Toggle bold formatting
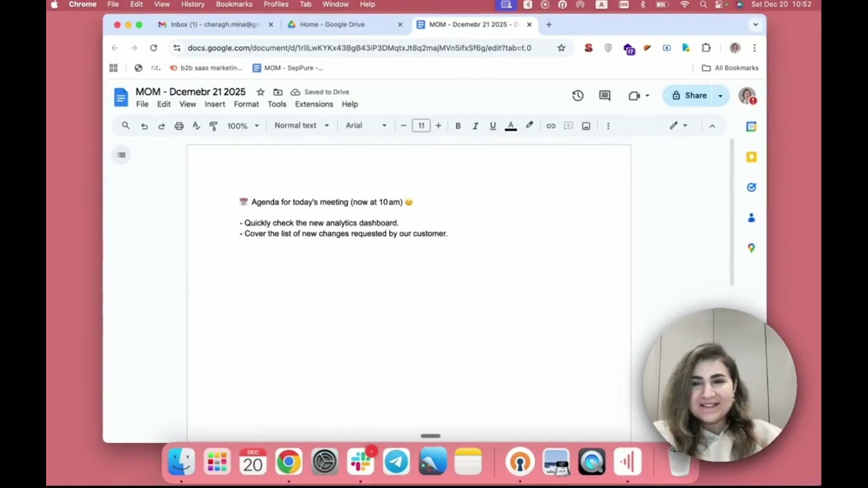The image size is (868, 488). (x=458, y=126)
